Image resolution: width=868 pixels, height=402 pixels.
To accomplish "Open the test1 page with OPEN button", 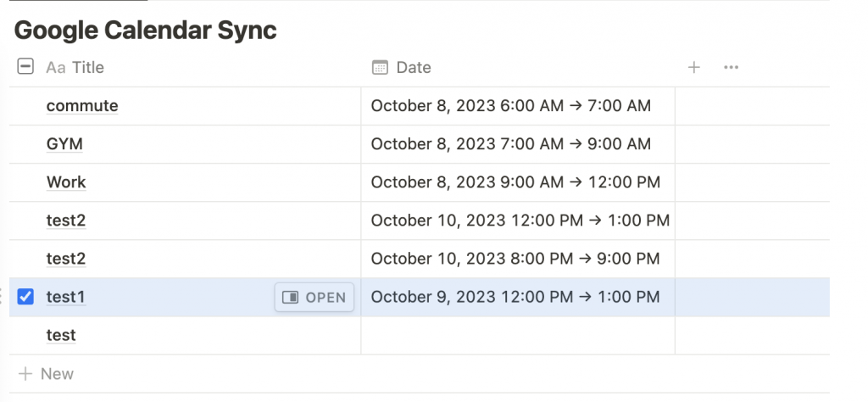I will [314, 297].
